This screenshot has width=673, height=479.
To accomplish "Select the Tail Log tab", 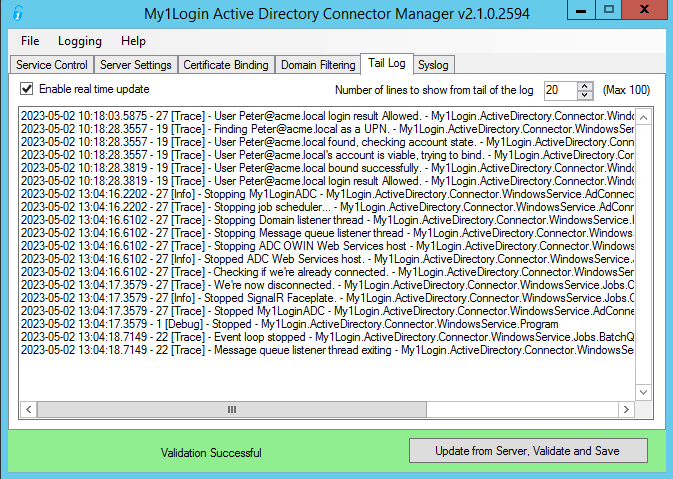I will 387,63.
